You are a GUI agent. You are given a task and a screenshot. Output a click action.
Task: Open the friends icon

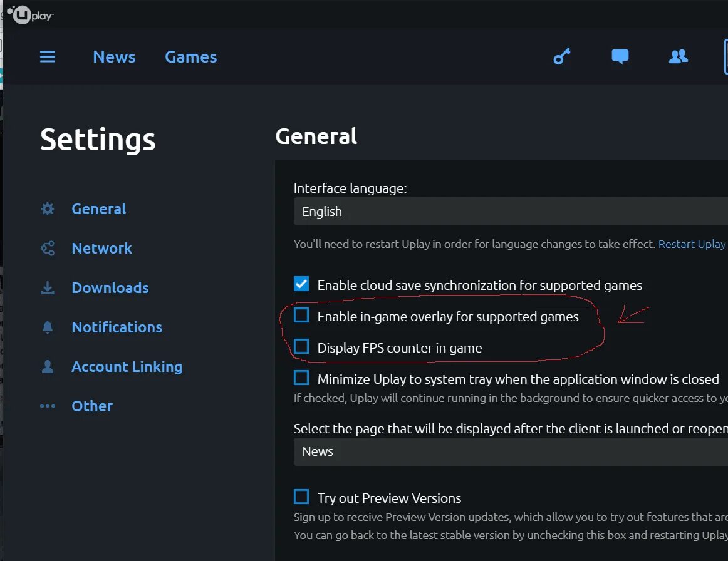click(x=679, y=56)
